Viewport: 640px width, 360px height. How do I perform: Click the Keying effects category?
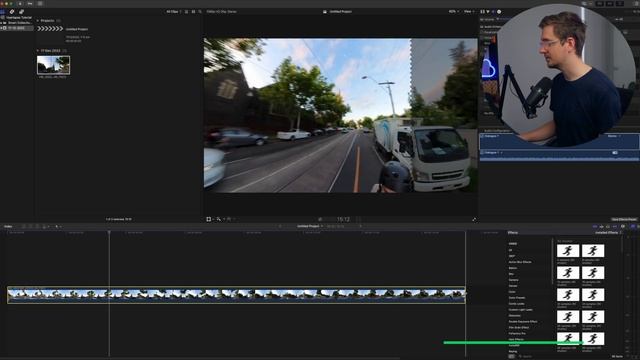pos(513,351)
